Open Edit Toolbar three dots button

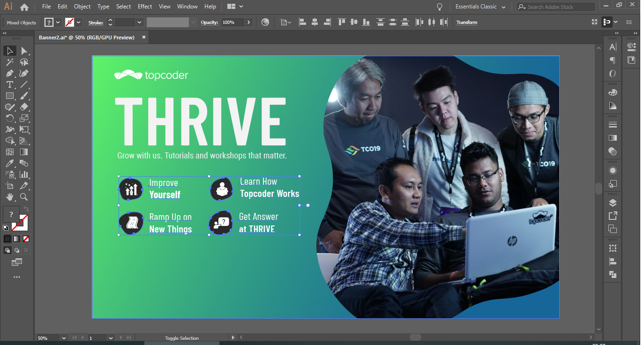coord(17,277)
